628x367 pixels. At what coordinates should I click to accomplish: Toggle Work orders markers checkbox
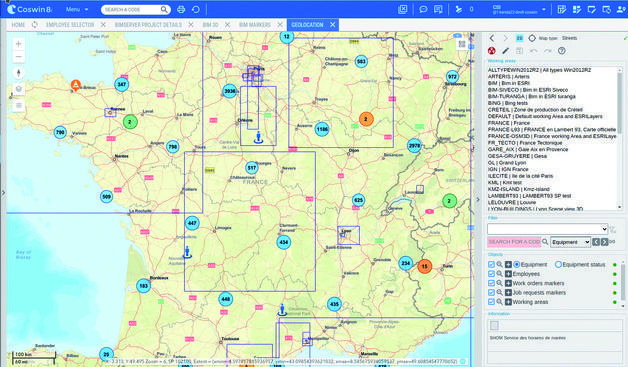[491, 283]
